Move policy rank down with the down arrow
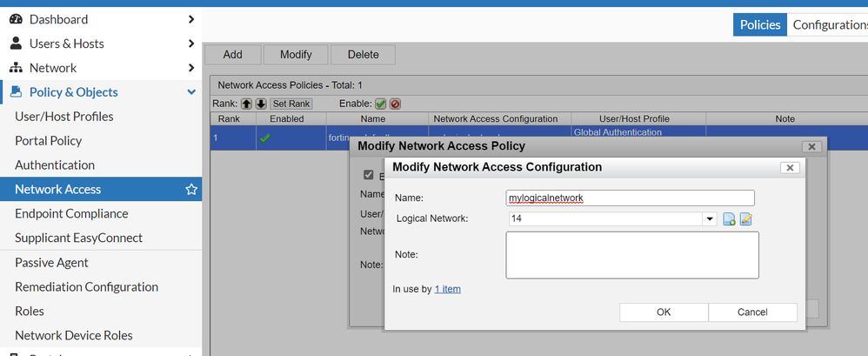The width and height of the screenshot is (868, 356). tap(261, 104)
